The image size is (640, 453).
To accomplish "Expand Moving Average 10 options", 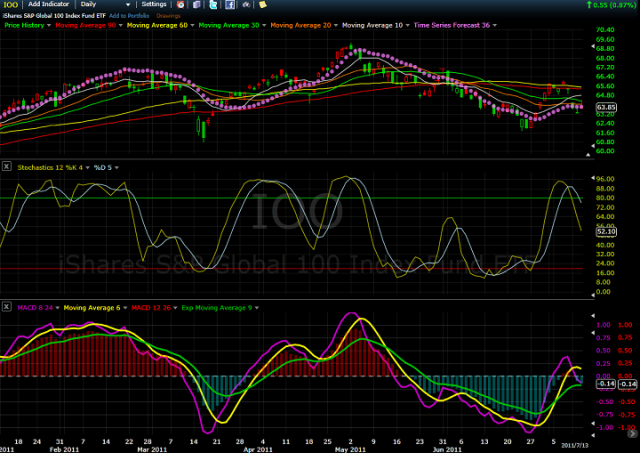I will [x=407, y=25].
